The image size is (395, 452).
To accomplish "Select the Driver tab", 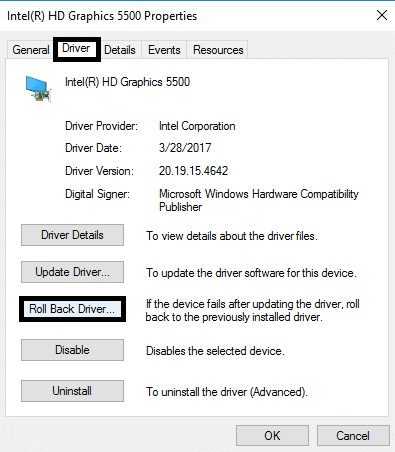I will pos(76,49).
